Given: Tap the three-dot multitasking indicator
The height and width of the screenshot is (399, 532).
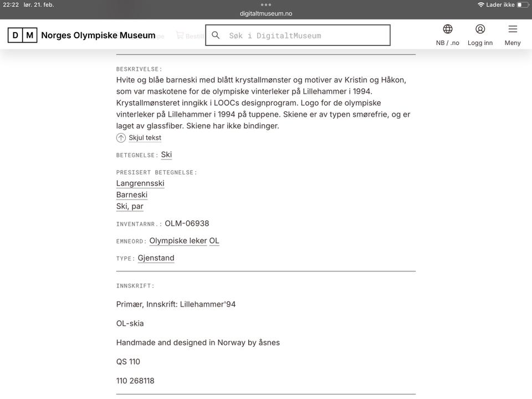Looking at the screenshot, I should click(x=266, y=5).
